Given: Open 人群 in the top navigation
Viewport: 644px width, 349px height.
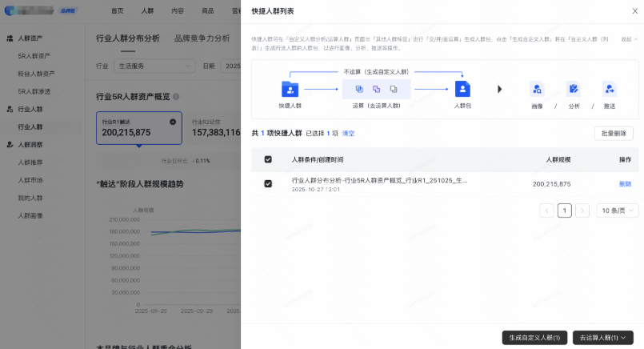Looking at the screenshot, I should point(147,10).
